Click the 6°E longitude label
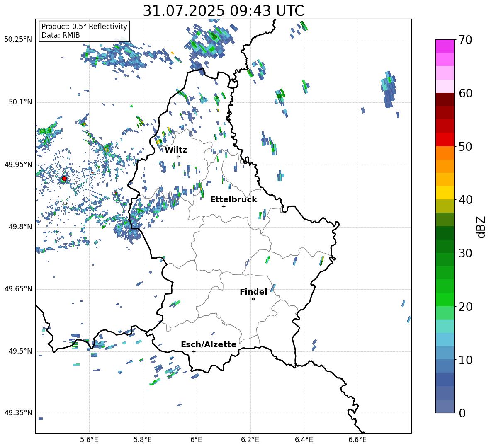Viewport: 491px width, 448px height. [x=196, y=440]
